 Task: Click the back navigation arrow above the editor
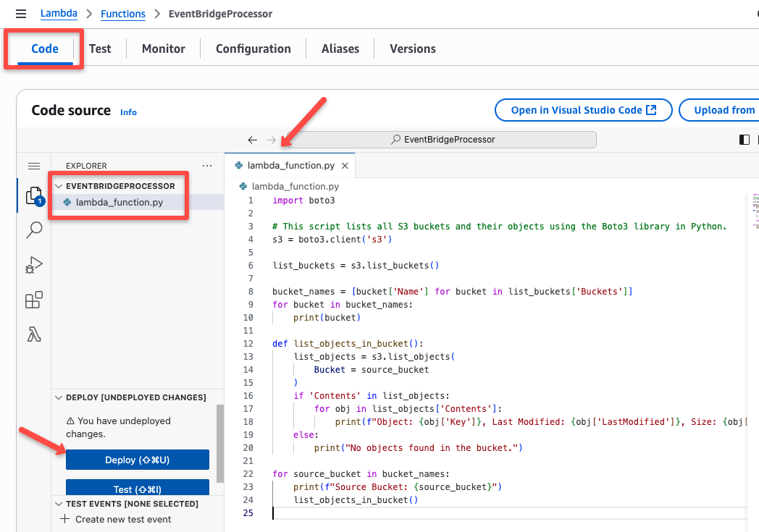pos(252,139)
